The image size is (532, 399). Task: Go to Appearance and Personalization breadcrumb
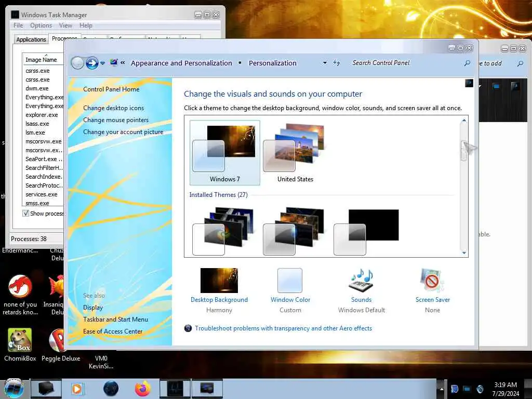point(181,63)
